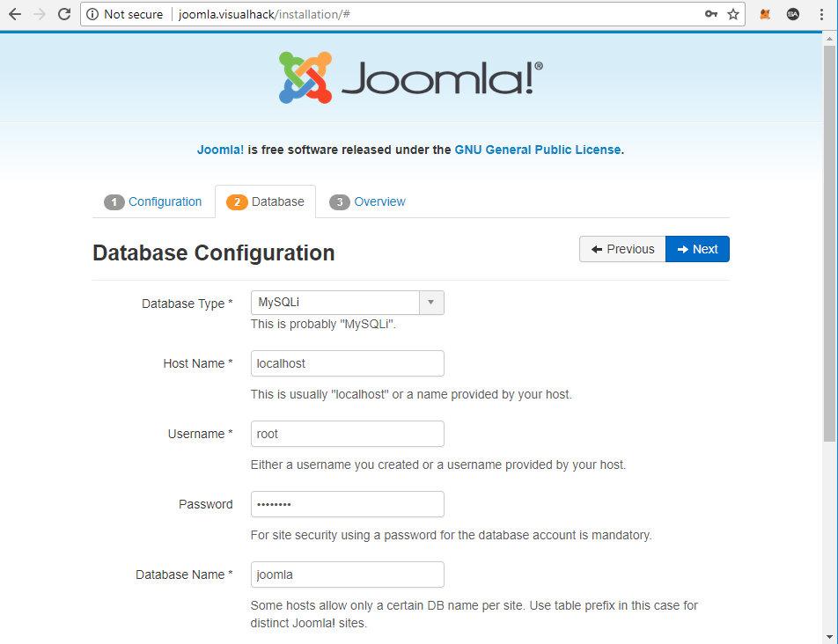Open Database Type MySQLi dropdown
838x644 pixels.
tap(348, 303)
